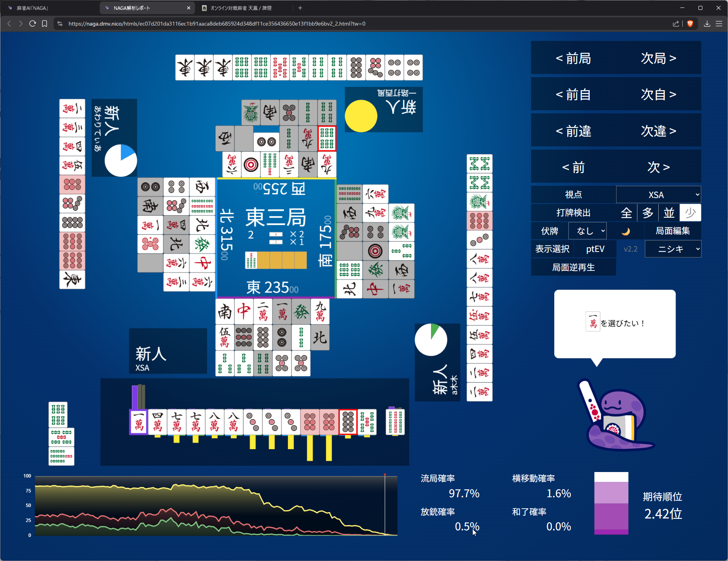Click the highlighted 一萬 tile in hand
The image size is (728, 561).
(139, 422)
